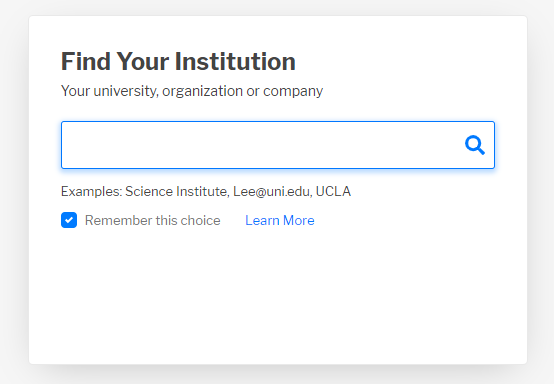The height and width of the screenshot is (384, 554).
Task: Click the UCLA example text
Action: (333, 191)
